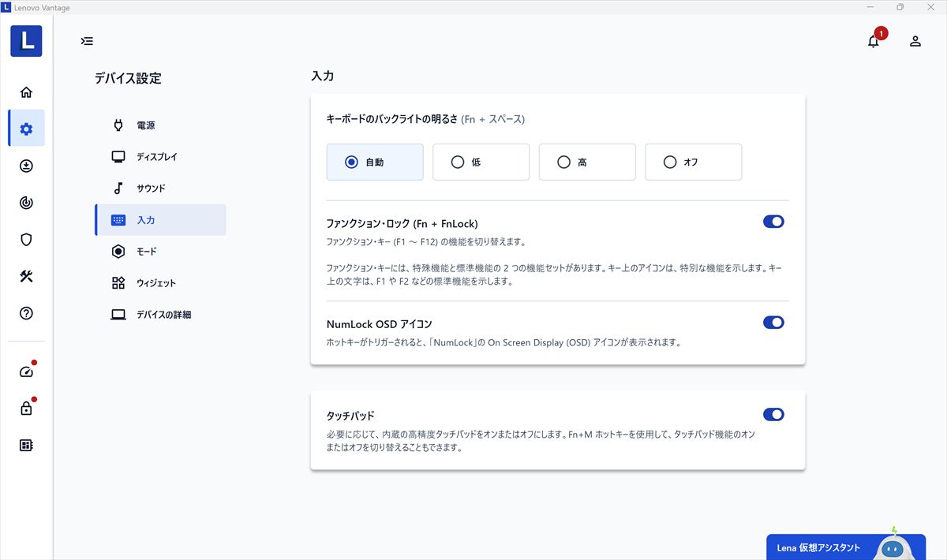
Task: Toggle タッチパッド switch
Action: [x=773, y=414]
